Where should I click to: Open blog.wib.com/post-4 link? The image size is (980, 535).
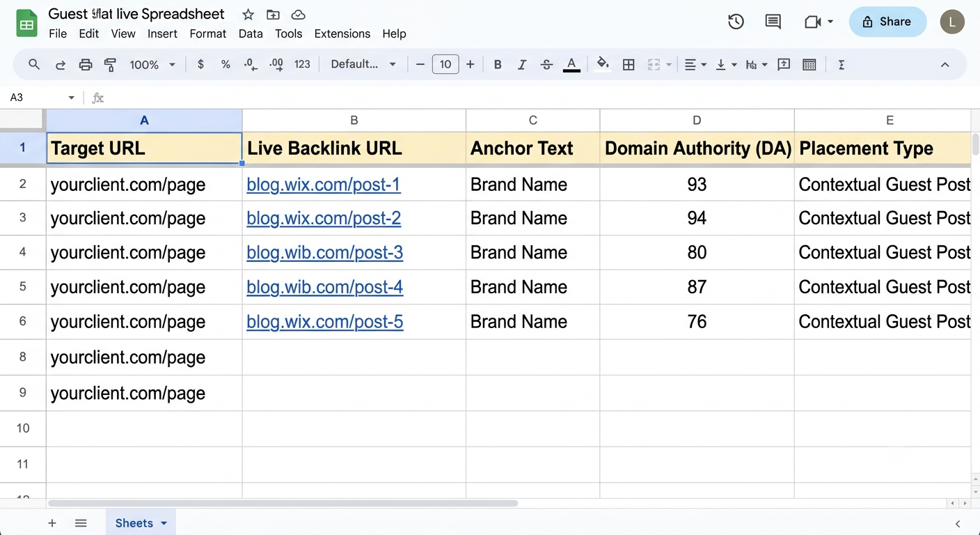coord(325,287)
